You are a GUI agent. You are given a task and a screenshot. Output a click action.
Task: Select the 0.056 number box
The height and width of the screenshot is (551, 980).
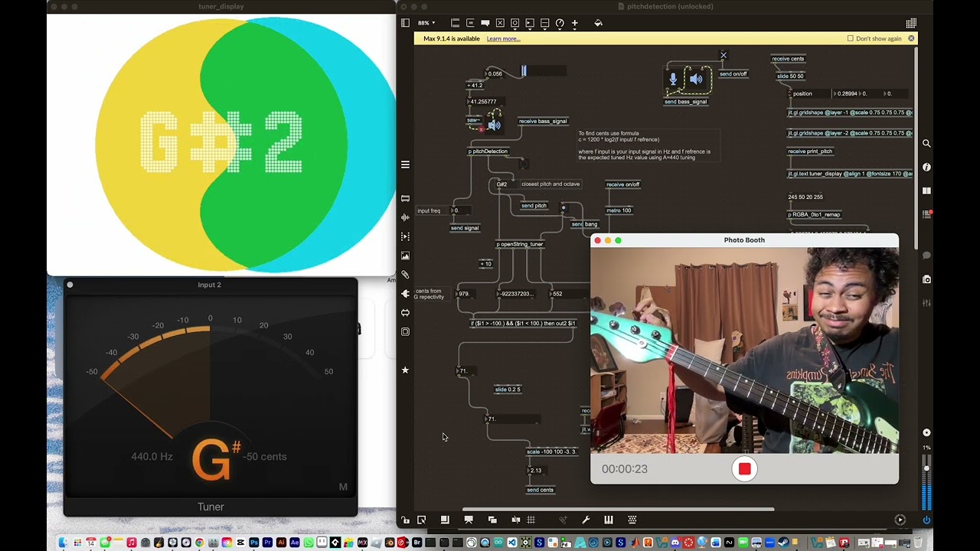click(x=494, y=74)
